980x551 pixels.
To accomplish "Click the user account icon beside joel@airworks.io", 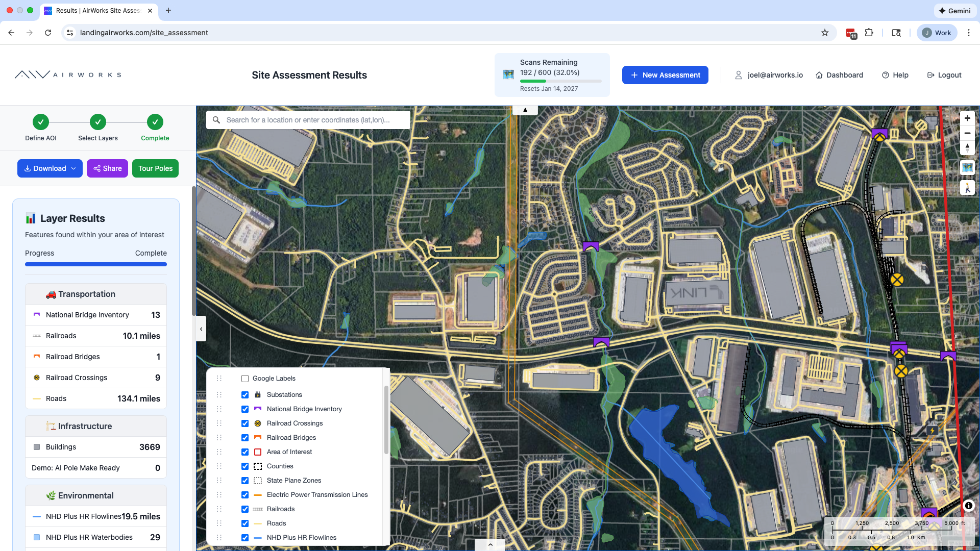I will [x=739, y=75].
